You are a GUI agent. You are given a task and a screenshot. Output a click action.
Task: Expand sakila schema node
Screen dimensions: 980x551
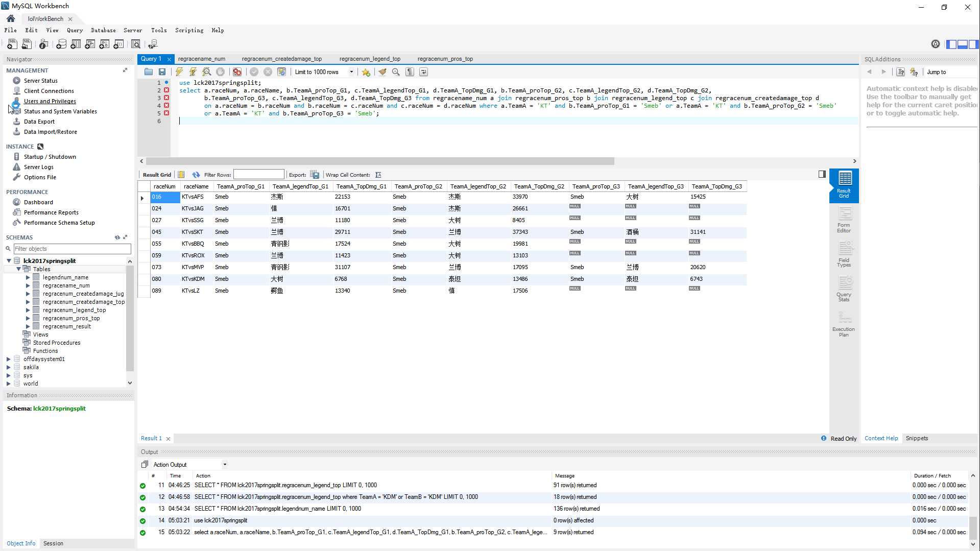pyautogui.click(x=9, y=367)
